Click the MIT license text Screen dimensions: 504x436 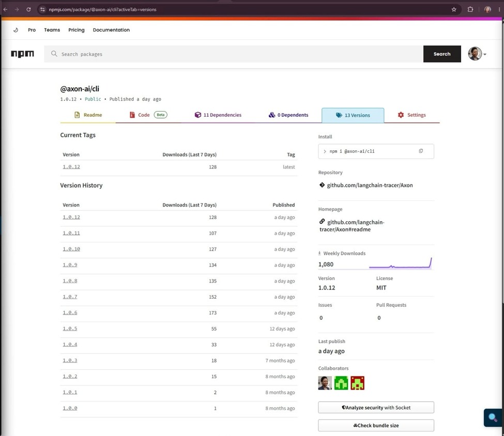click(381, 288)
